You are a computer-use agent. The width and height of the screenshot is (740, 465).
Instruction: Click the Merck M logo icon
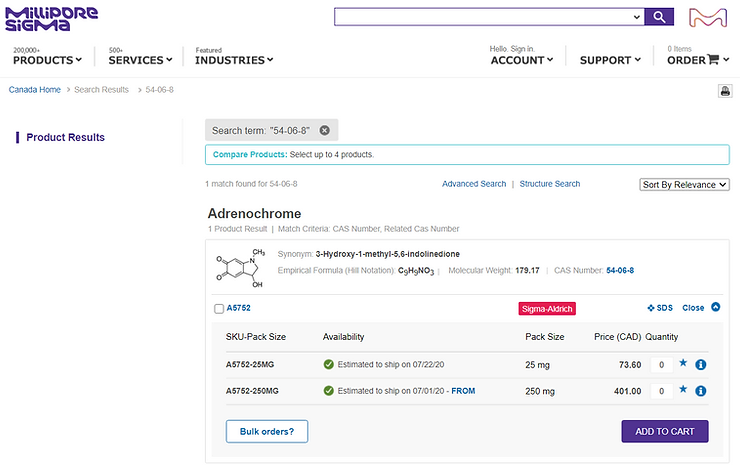pyautogui.click(x=710, y=18)
